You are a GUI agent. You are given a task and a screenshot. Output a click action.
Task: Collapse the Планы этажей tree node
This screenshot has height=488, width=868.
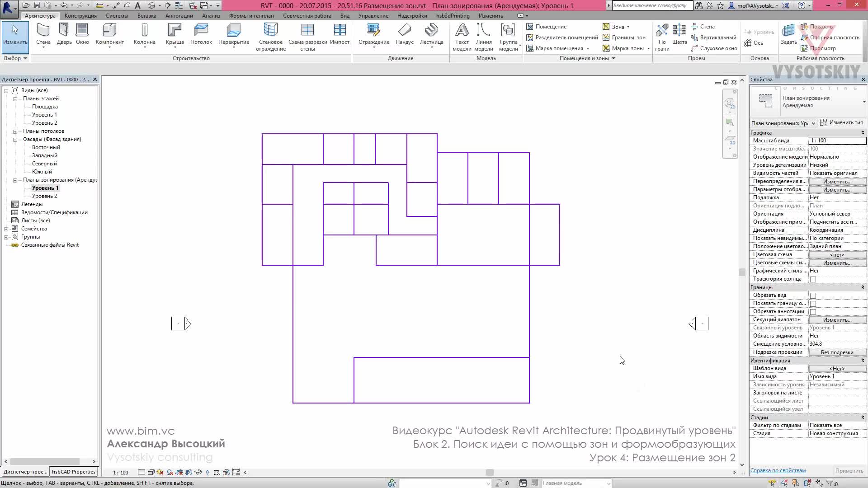point(15,99)
